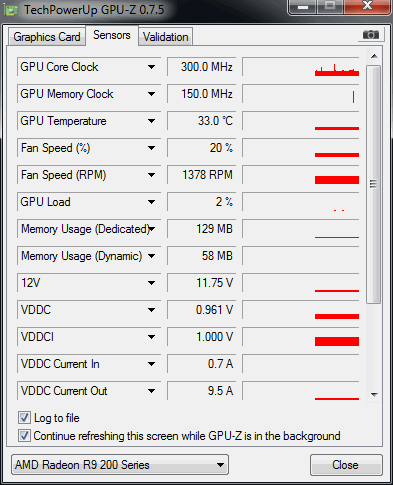This screenshot has height=485, width=393.
Task: Click the Fan Speed (RPM) history graph
Action: pos(301,175)
